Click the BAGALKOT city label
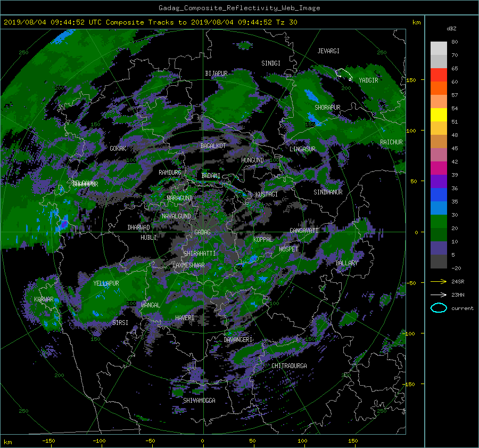This screenshot has width=479, height=448. coord(213,146)
